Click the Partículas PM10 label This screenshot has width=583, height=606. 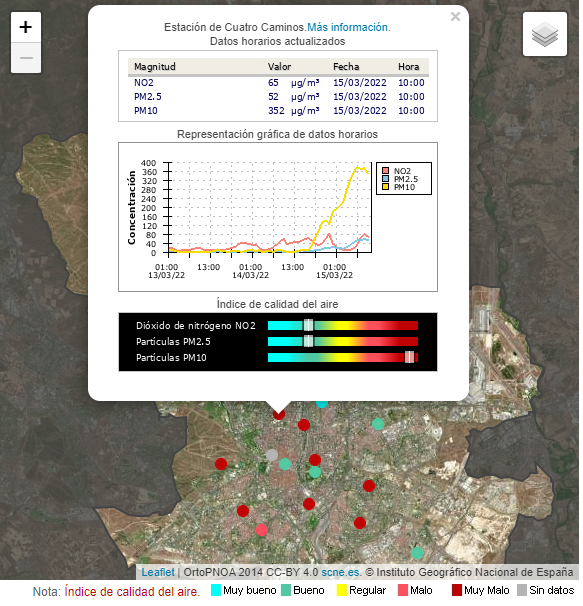coord(171,357)
